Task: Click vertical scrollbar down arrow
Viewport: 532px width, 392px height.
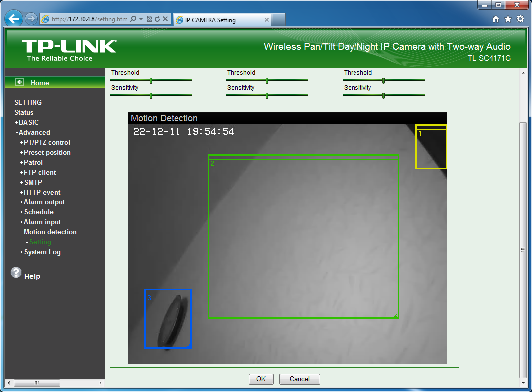Action: pyautogui.click(x=523, y=383)
